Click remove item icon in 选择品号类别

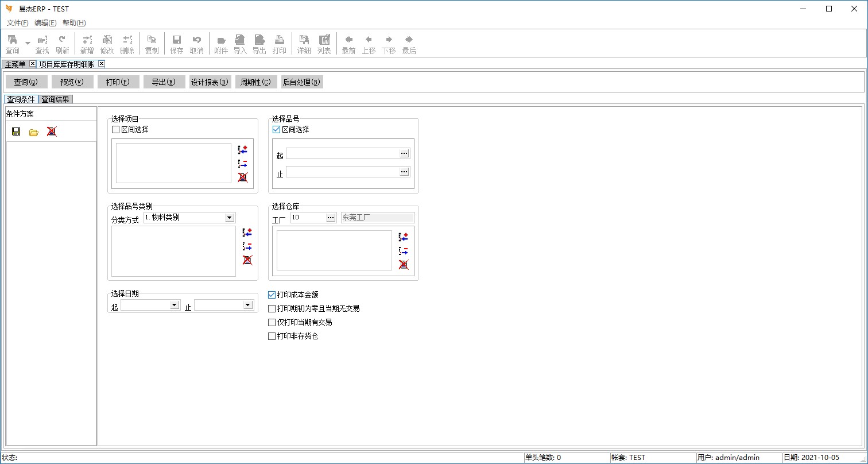click(247, 246)
